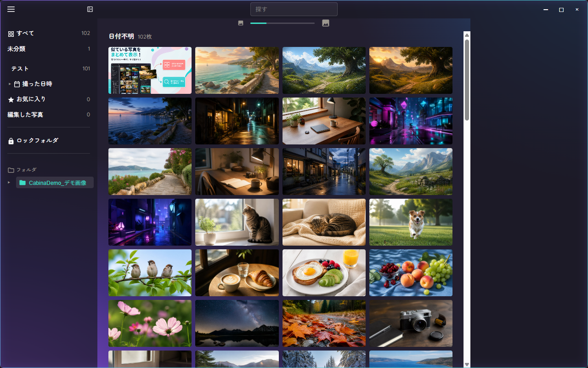Open the 似ている写真をまとめて表示 promo thumbnail
This screenshot has width=588, height=368.
click(x=150, y=70)
